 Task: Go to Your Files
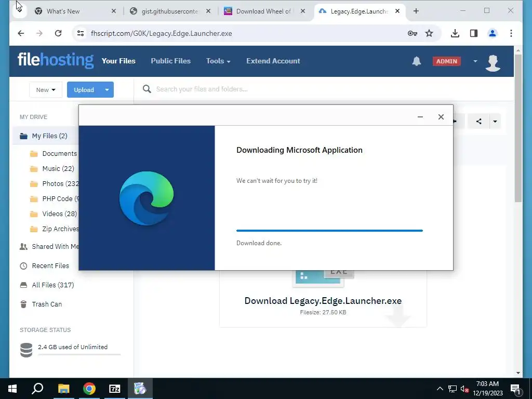(118, 61)
